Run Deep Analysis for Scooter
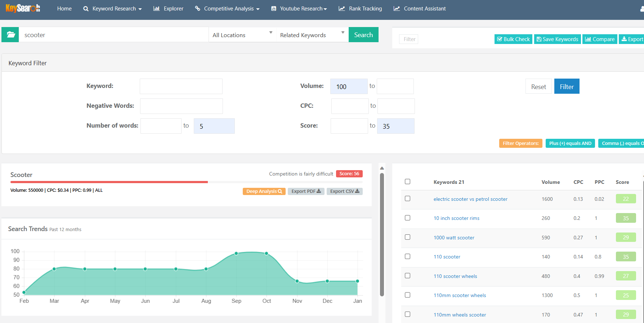Image resolution: width=644 pixels, height=323 pixels. (264, 191)
